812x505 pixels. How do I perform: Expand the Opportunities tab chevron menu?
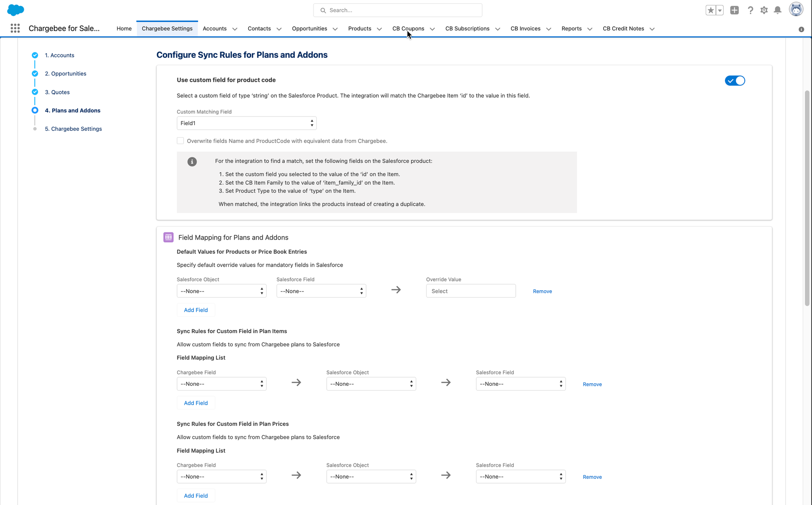click(x=335, y=29)
